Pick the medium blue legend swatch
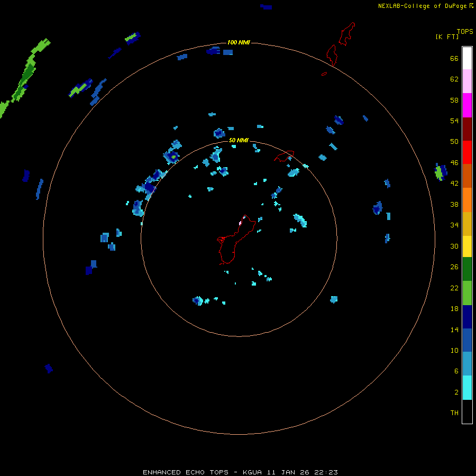The width and height of the screenshot is (476, 476). tap(467, 340)
